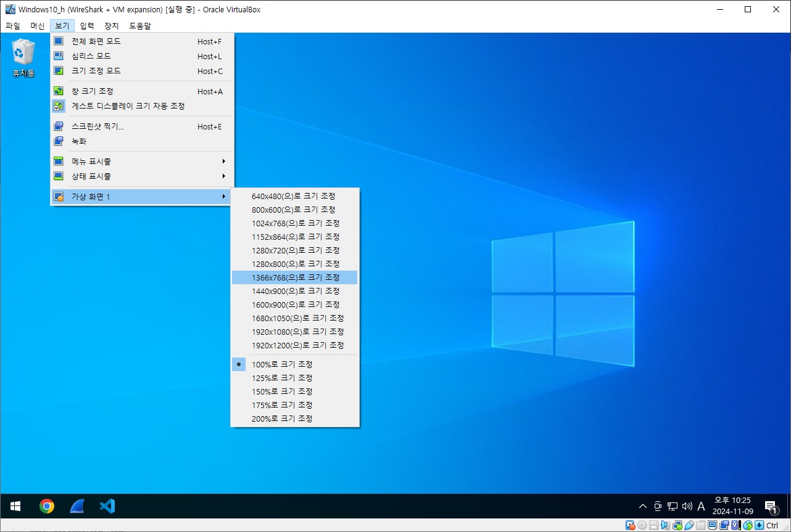Open the Windows Start menu in the guest
This screenshot has height=532, width=791.
(x=16, y=507)
